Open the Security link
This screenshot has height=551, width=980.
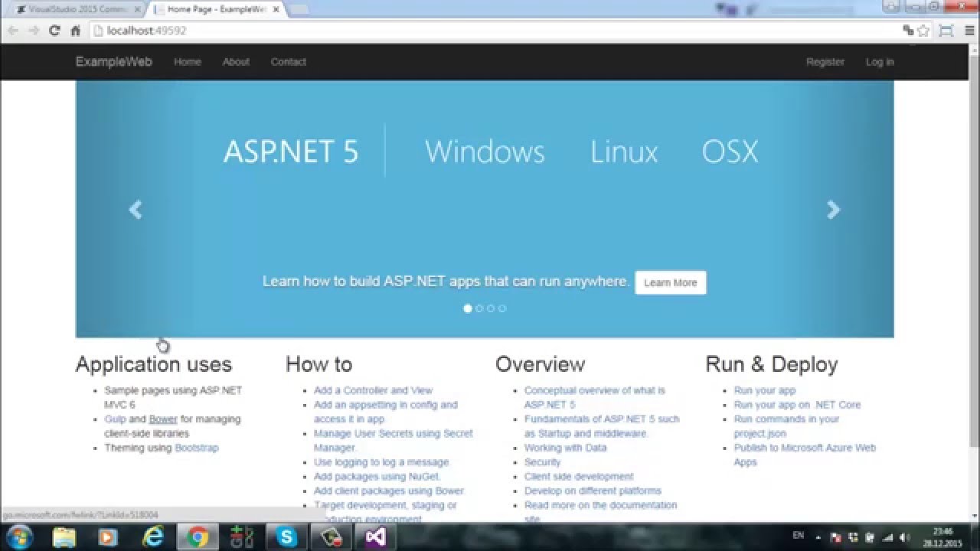(x=542, y=462)
